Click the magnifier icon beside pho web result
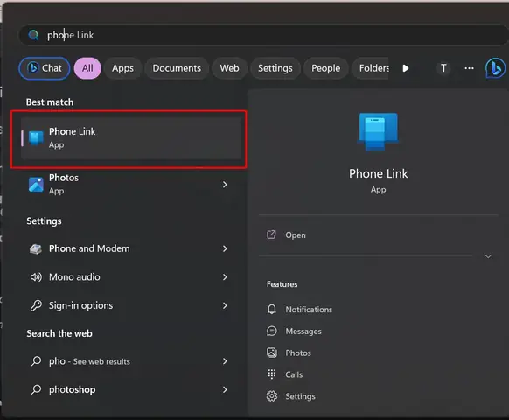509x420 pixels. (x=36, y=361)
